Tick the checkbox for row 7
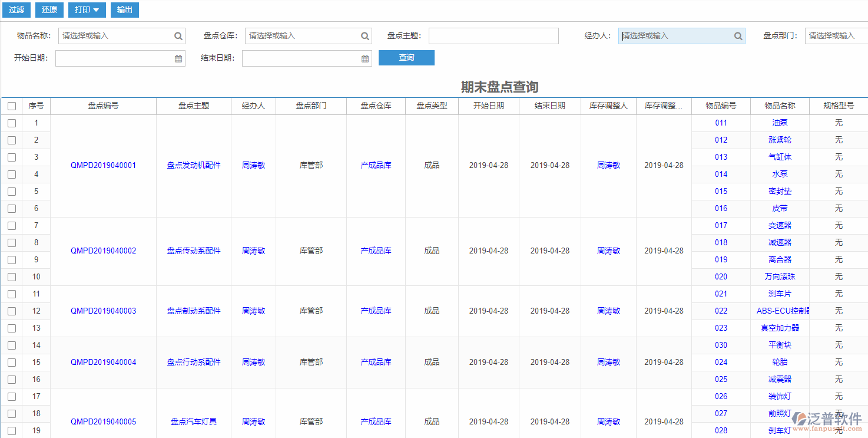This screenshot has height=438, width=868. click(12, 226)
